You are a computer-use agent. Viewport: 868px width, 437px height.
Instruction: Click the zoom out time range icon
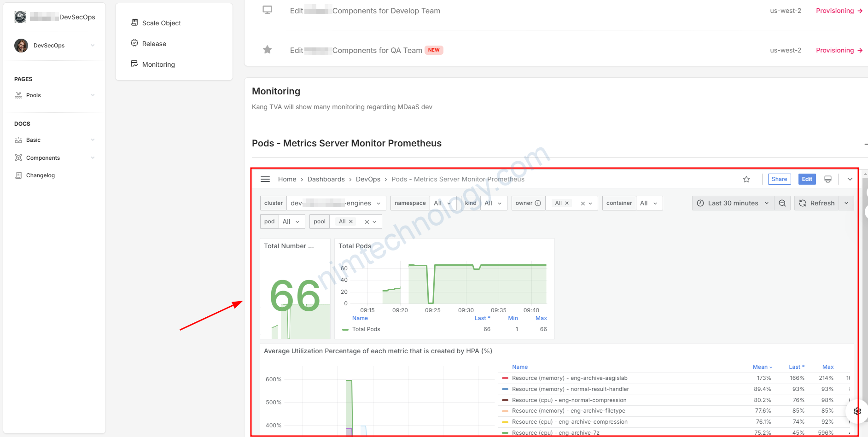782,203
